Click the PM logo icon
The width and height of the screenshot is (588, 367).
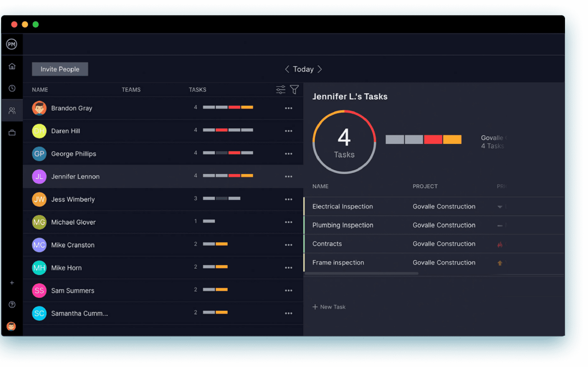coord(12,44)
